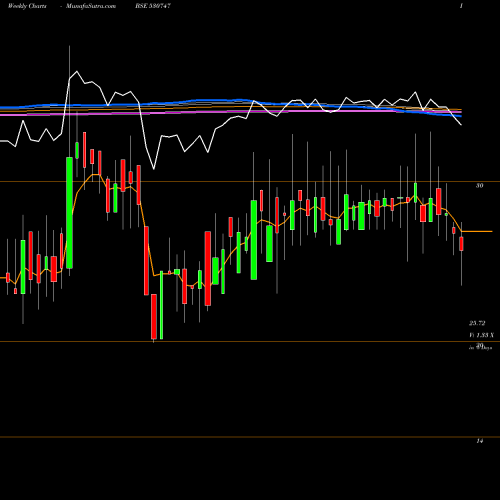This screenshot has height=500, width=500.
Task: Click the 'V: 1.33 X' volume text
Action: (x=481, y=335)
